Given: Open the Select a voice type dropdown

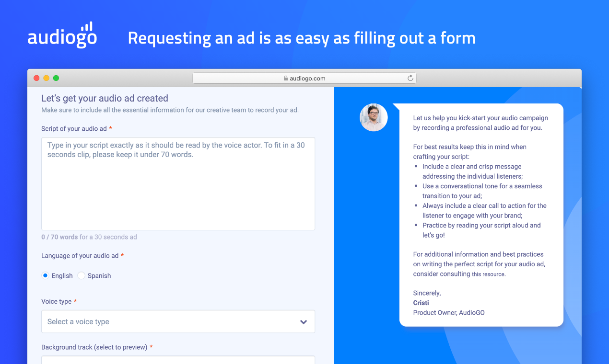Looking at the screenshot, I should tap(178, 321).
